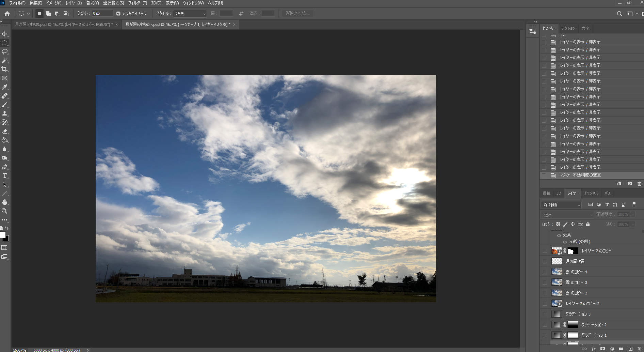This screenshot has height=352, width=644.
Task: Hide the 光彩 (外側) effect eye
Action: (x=565, y=242)
